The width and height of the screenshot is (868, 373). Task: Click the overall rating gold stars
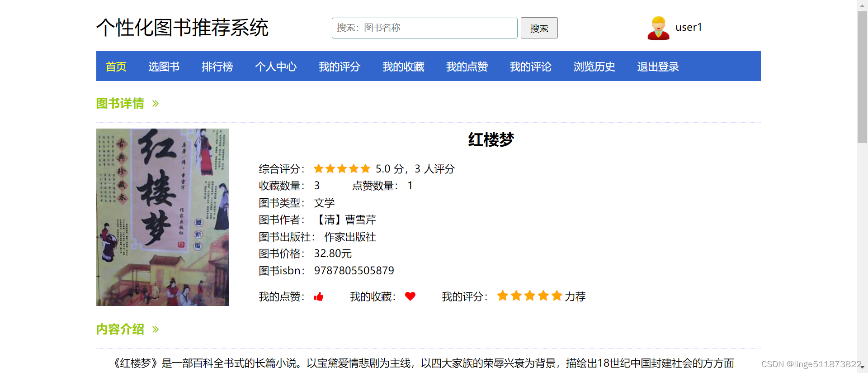(342, 169)
